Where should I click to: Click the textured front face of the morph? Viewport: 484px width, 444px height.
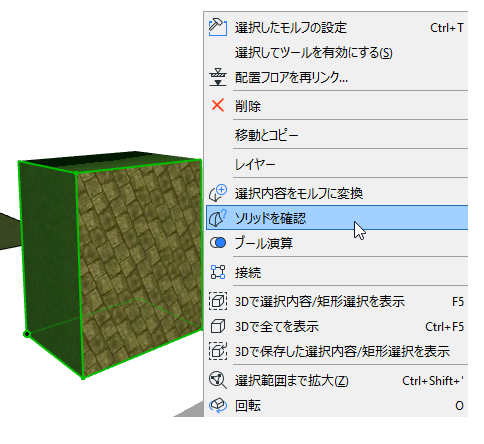click(140, 267)
